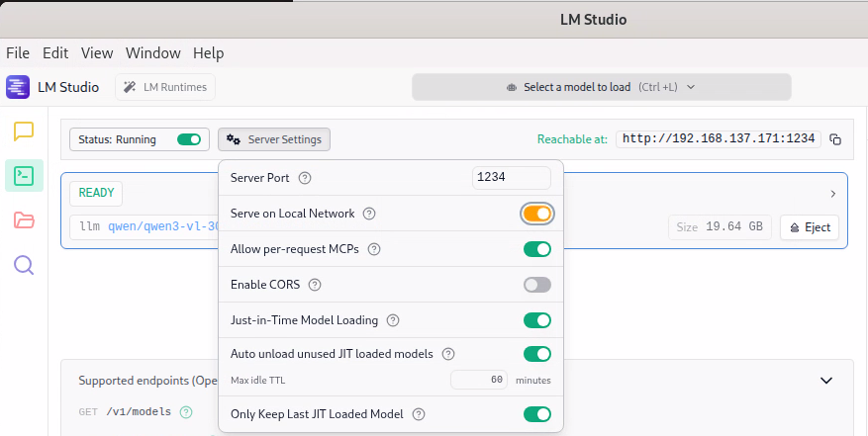
Task: Eject the loaded qwen model
Action: tap(810, 227)
